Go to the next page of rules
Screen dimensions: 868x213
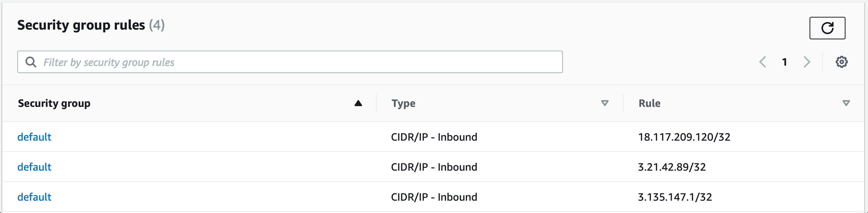[807, 62]
